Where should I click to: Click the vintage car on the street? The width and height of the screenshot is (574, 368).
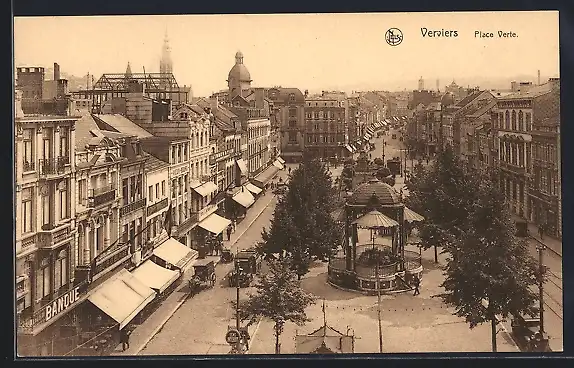pyautogui.click(x=202, y=275)
